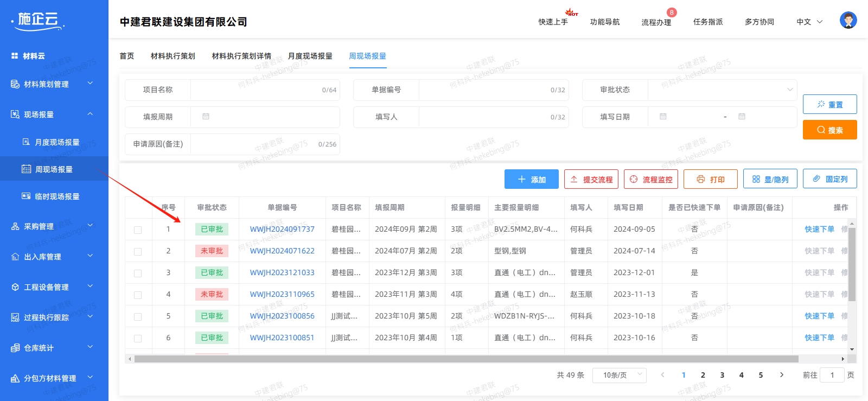Click the 申请原因(备注) input field

pyautogui.click(x=265, y=144)
